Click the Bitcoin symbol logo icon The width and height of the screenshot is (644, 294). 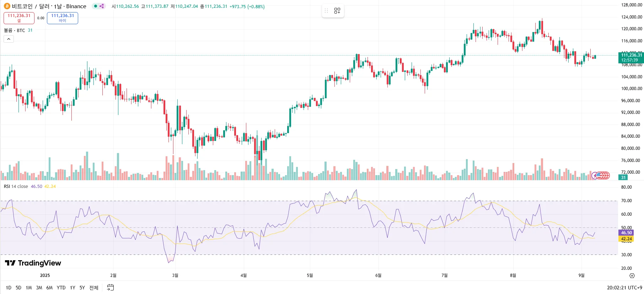(7, 6)
